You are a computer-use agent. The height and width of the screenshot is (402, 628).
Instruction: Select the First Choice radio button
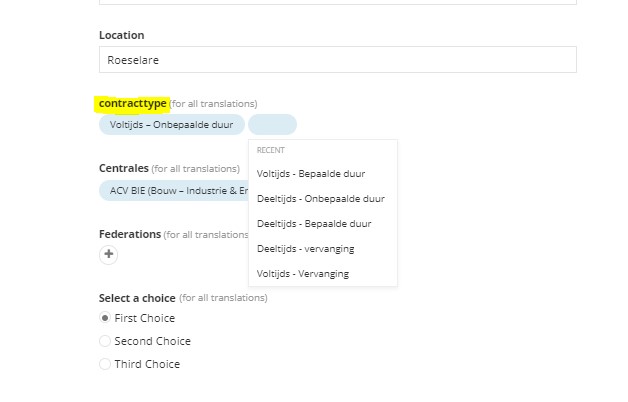[x=105, y=318]
